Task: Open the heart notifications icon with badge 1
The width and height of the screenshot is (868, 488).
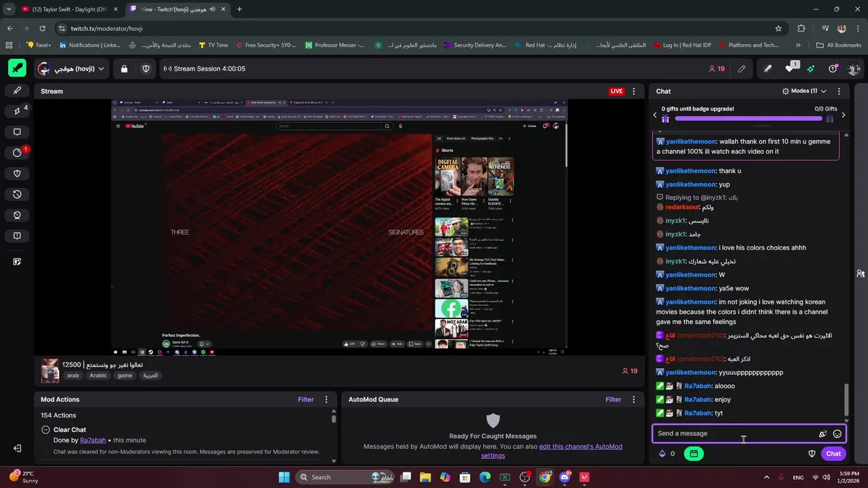Action: (x=790, y=68)
